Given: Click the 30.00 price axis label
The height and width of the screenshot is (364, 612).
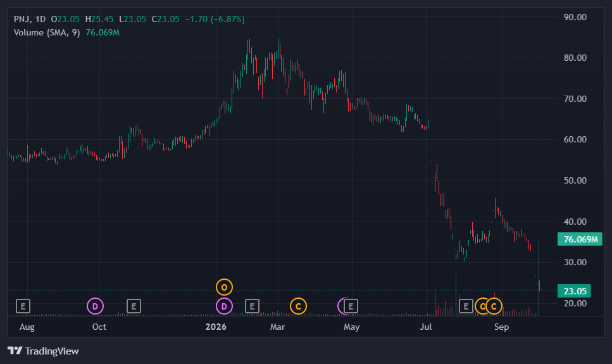Looking at the screenshot, I should (575, 262).
